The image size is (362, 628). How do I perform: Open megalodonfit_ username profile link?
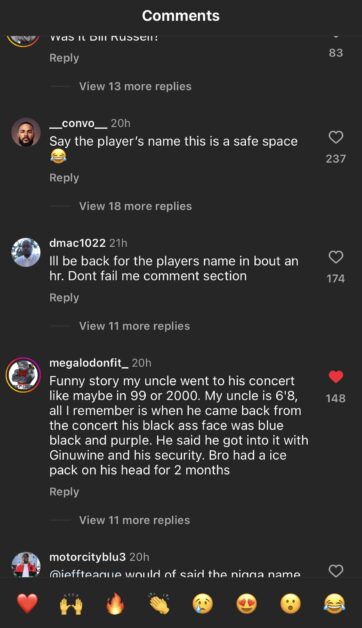pyautogui.click(x=89, y=363)
